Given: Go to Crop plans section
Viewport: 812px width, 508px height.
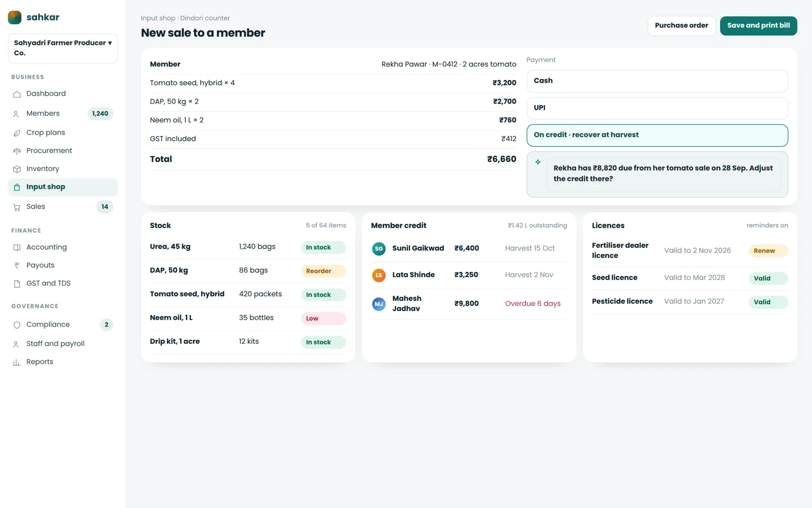Looking at the screenshot, I should (63, 133).
